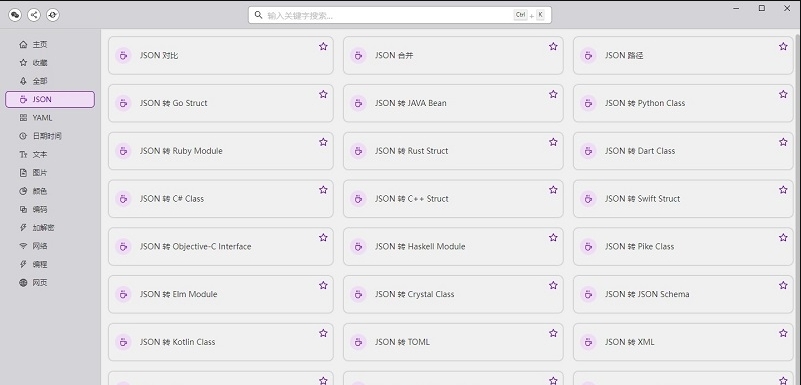
Task: Favorite JSON 合并 with star icon
Action: click(x=553, y=46)
